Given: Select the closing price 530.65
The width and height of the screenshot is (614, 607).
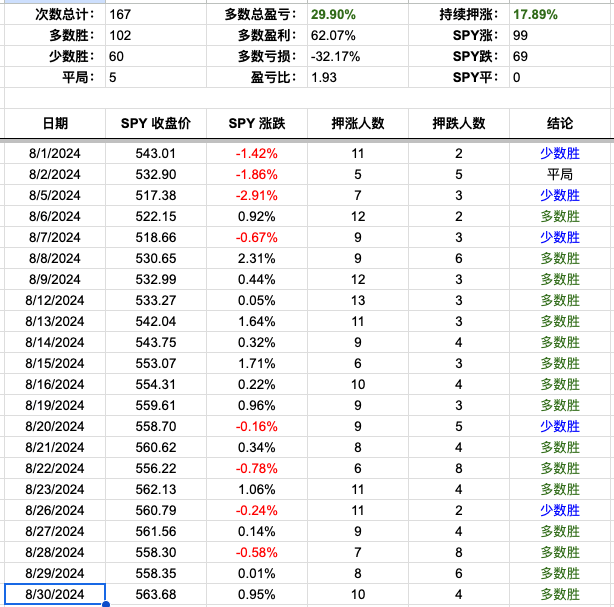Looking at the screenshot, I should (156, 258).
